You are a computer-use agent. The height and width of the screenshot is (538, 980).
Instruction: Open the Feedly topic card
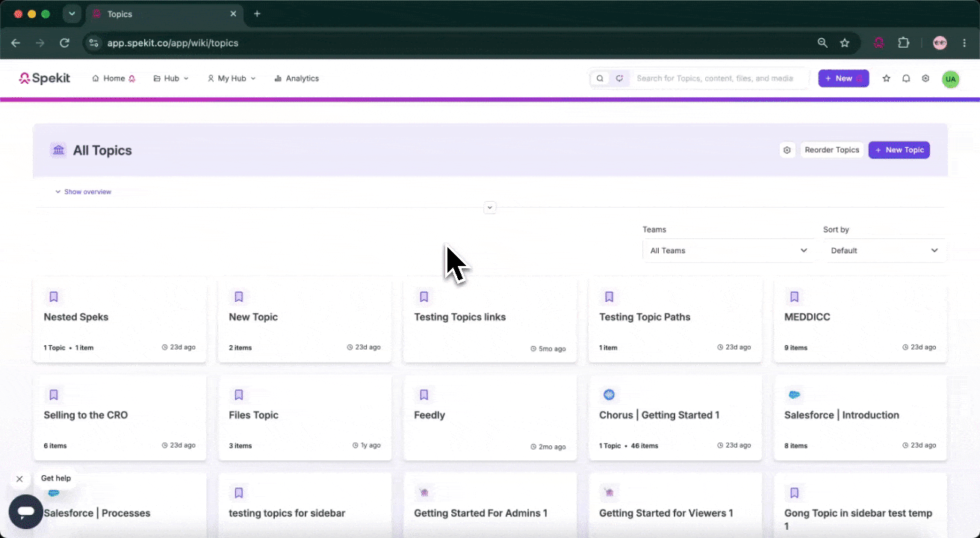490,418
